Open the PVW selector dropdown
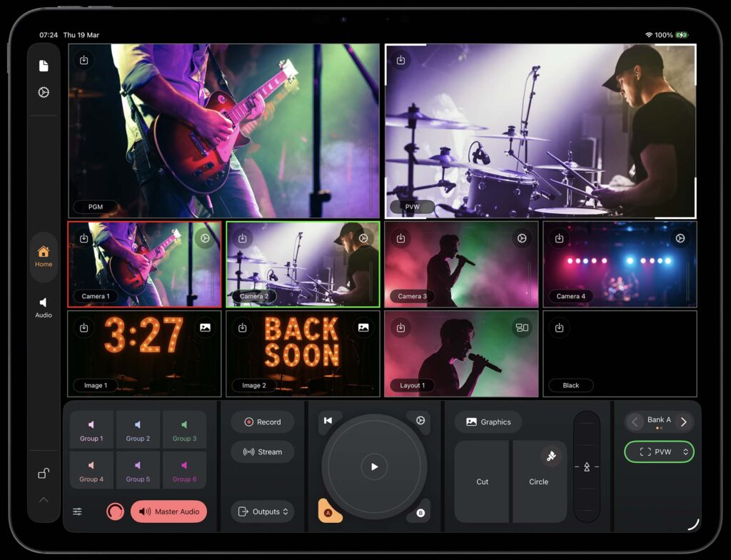 [658, 452]
